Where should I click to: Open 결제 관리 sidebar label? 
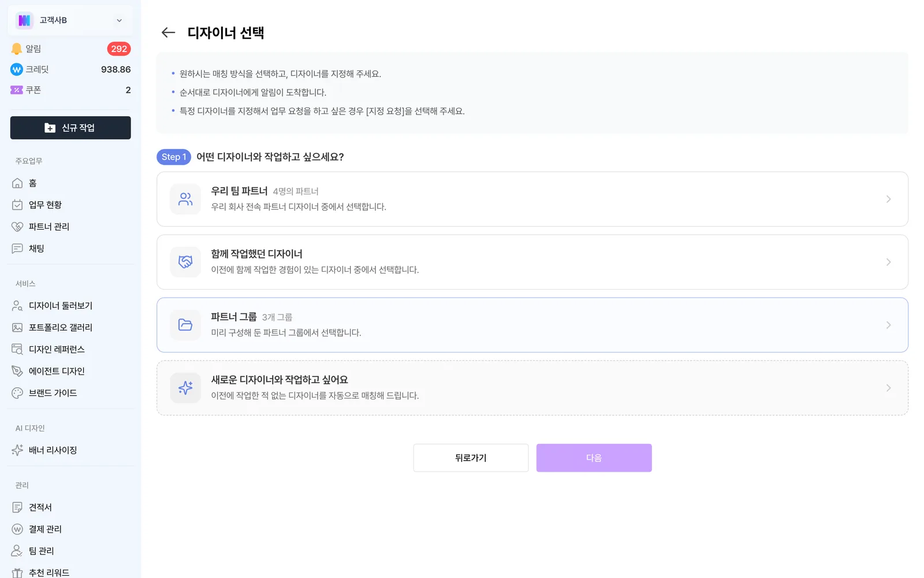pyautogui.click(x=45, y=529)
